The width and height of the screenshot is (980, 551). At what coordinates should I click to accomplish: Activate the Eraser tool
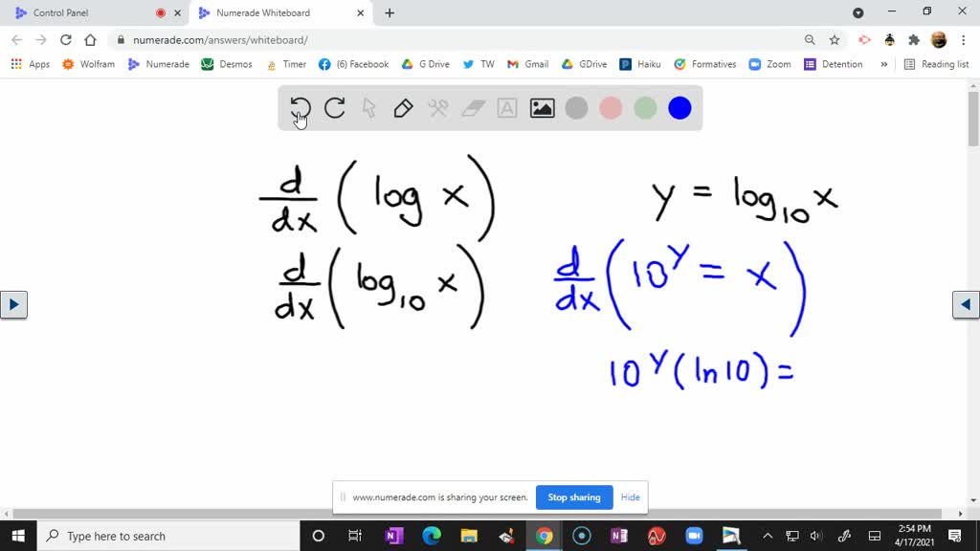(x=472, y=108)
